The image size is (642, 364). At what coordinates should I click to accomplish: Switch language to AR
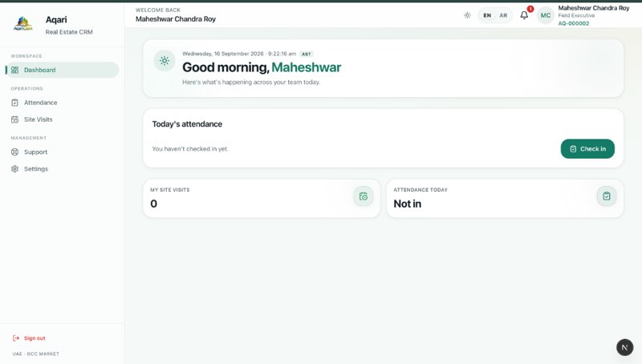click(x=503, y=15)
